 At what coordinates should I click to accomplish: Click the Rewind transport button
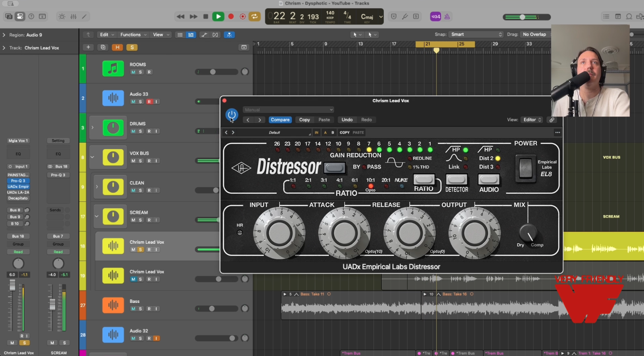pos(181,17)
